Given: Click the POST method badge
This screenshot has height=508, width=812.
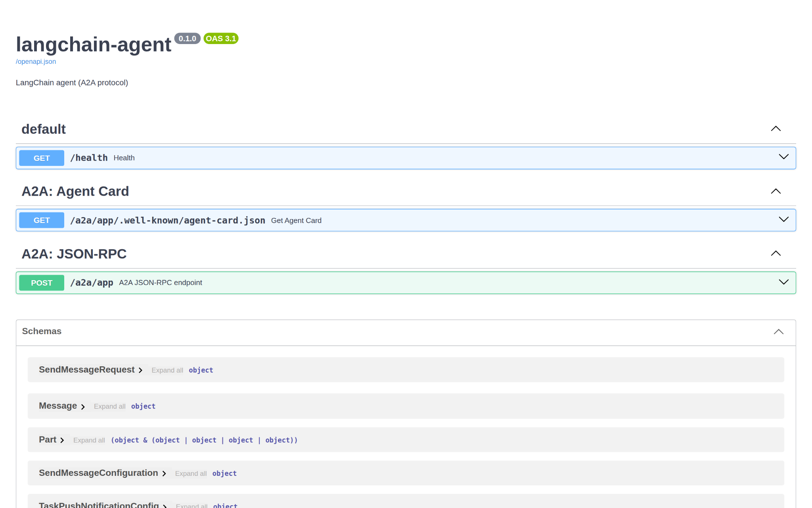Looking at the screenshot, I should pyautogui.click(x=42, y=283).
